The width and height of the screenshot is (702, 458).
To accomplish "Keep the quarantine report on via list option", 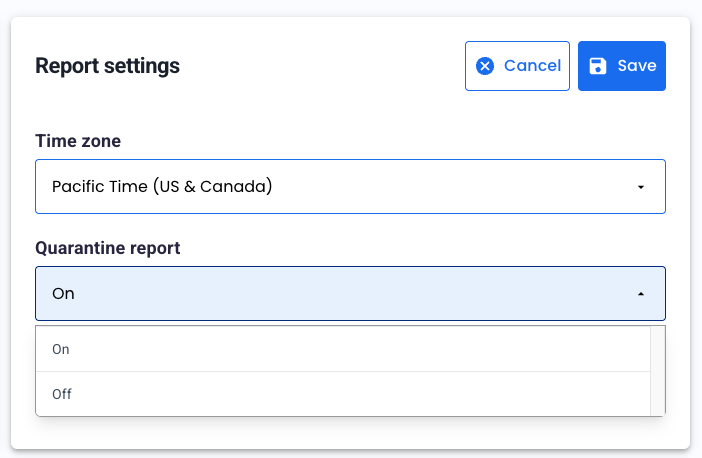I will pos(61,349).
